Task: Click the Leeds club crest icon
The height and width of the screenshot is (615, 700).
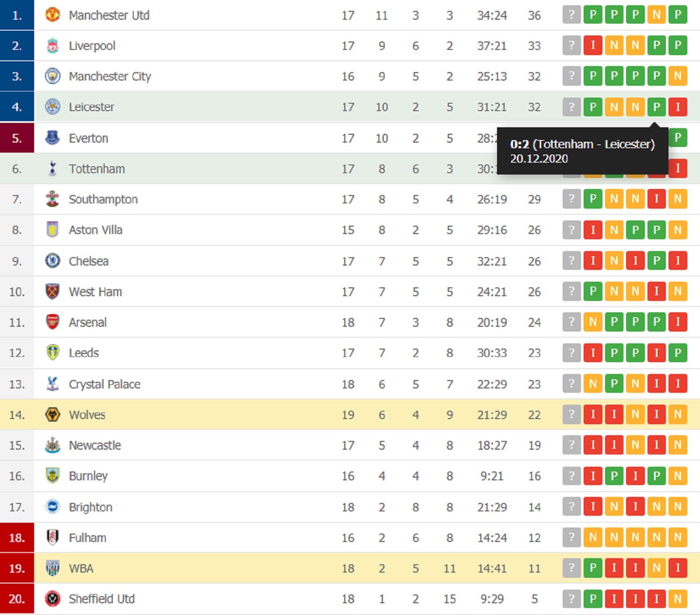Action: click(x=52, y=353)
